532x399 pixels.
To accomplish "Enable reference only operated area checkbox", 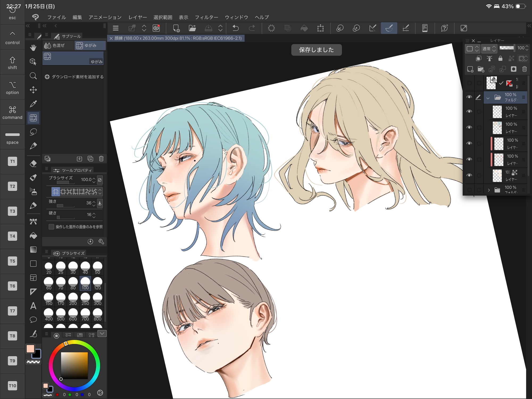I will 52,227.
